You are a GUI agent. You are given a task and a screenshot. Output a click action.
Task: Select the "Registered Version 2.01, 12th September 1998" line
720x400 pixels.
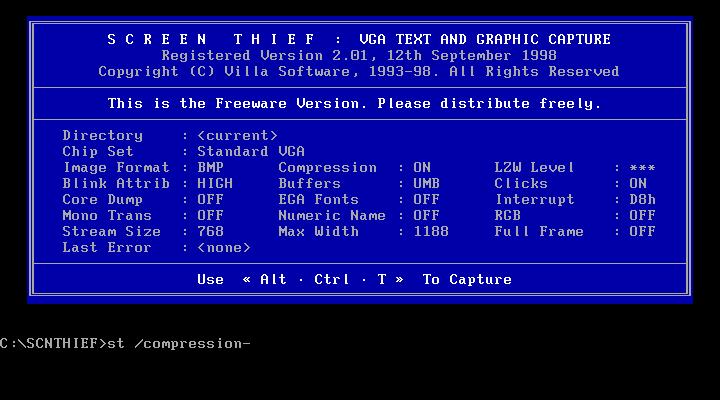359,56
